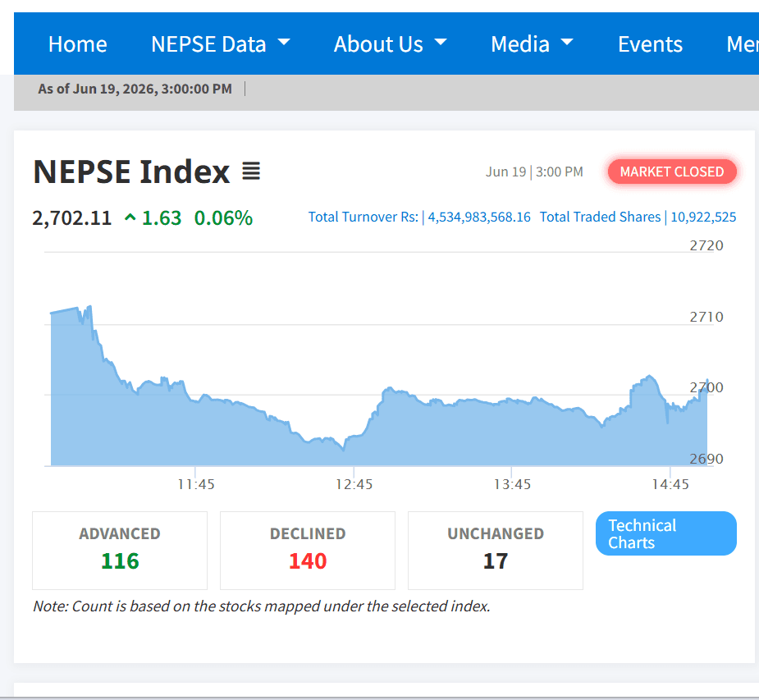Click the green up-arrow change indicator
Viewport: 759px width, 700px height.
coord(130,217)
